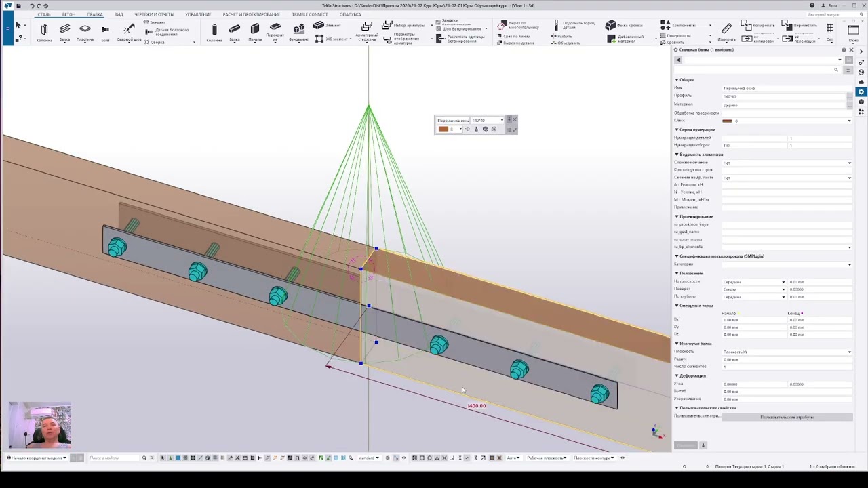868x488 pixels.
Task: Click the Save icon in title bar
Action: [18, 5]
